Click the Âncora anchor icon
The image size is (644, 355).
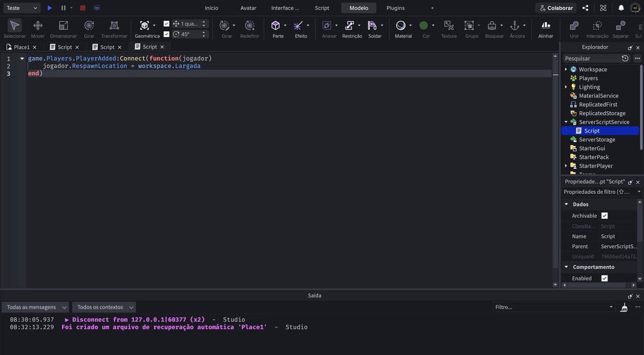click(515, 25)
